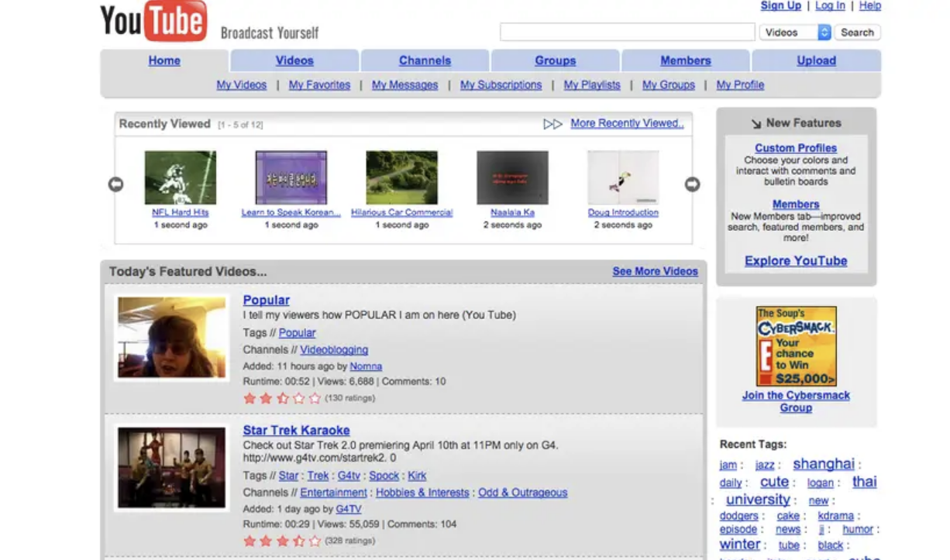Click the Cybersmack $25,000 ad banner
950x560 pixels.
[x=796, y=346]
